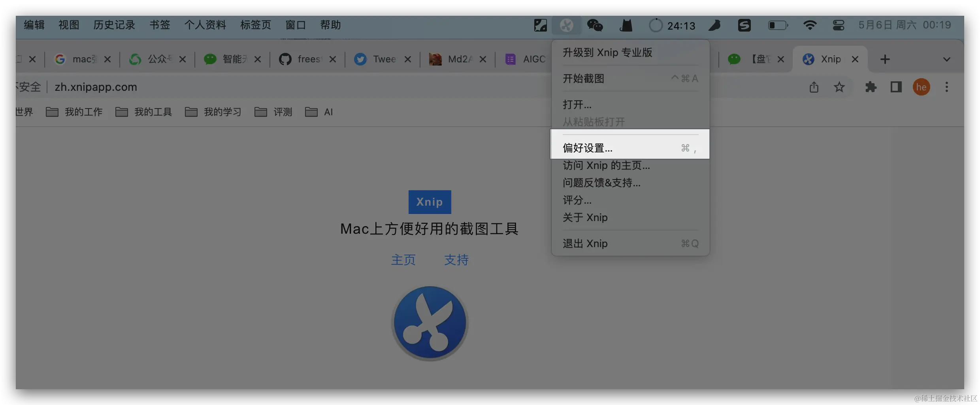The image size is (980, 405).
Task: Open the 我的工作 bookmarks folder
Action: [x=74, y=112]
